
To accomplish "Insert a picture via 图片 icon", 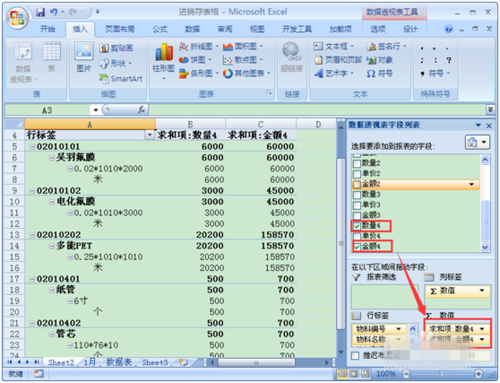I will click(x=83, y=57).
